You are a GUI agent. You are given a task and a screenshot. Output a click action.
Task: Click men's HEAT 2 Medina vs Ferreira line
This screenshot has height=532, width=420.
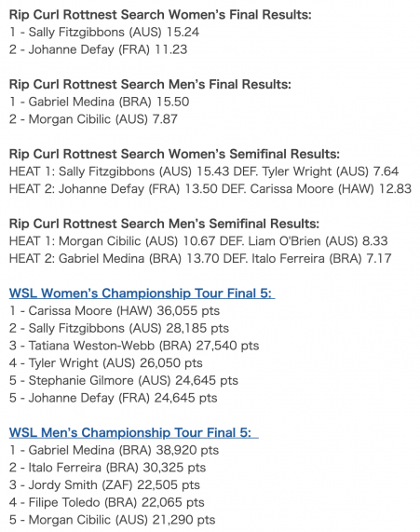tap(200, 258)
